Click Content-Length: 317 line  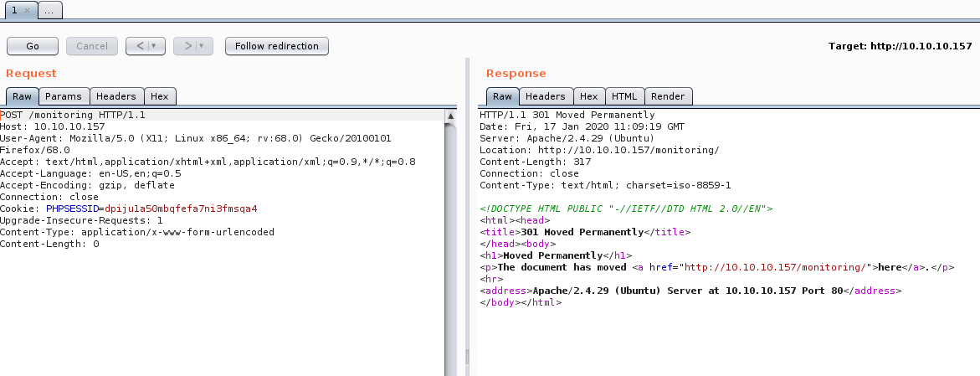pyautogui.click(x=535, y=162)
